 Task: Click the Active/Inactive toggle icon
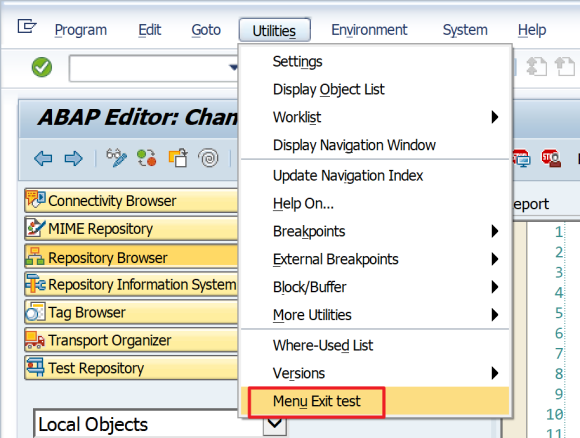(x=146, y=158)
